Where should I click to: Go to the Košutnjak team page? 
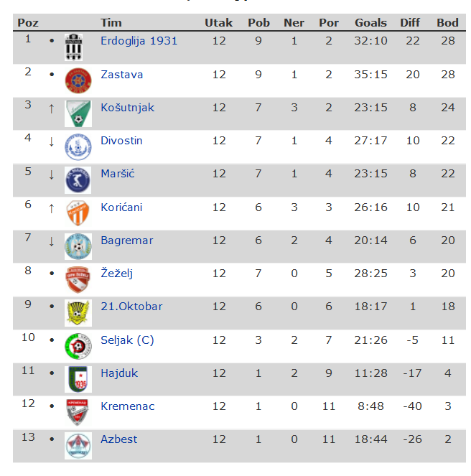point(127,108)
